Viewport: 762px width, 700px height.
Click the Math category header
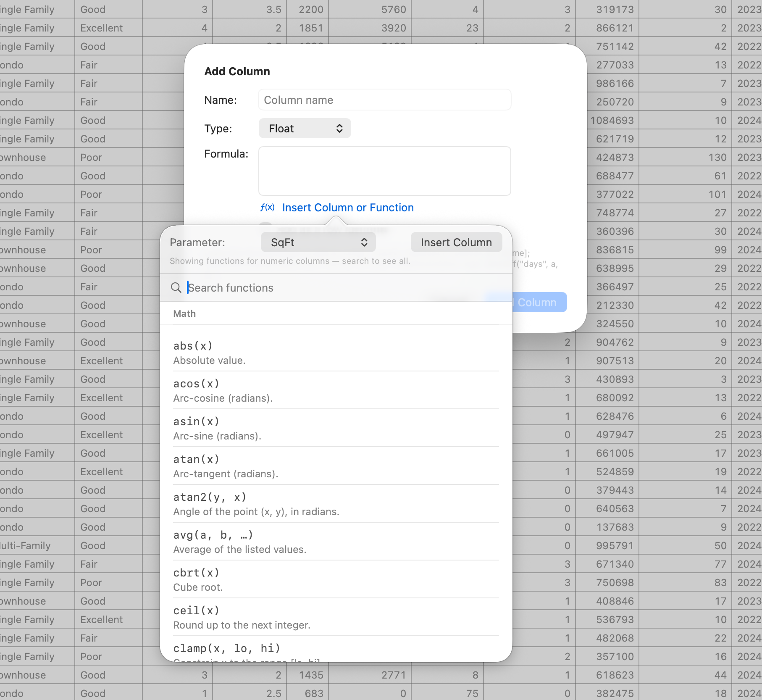[184, 313]
